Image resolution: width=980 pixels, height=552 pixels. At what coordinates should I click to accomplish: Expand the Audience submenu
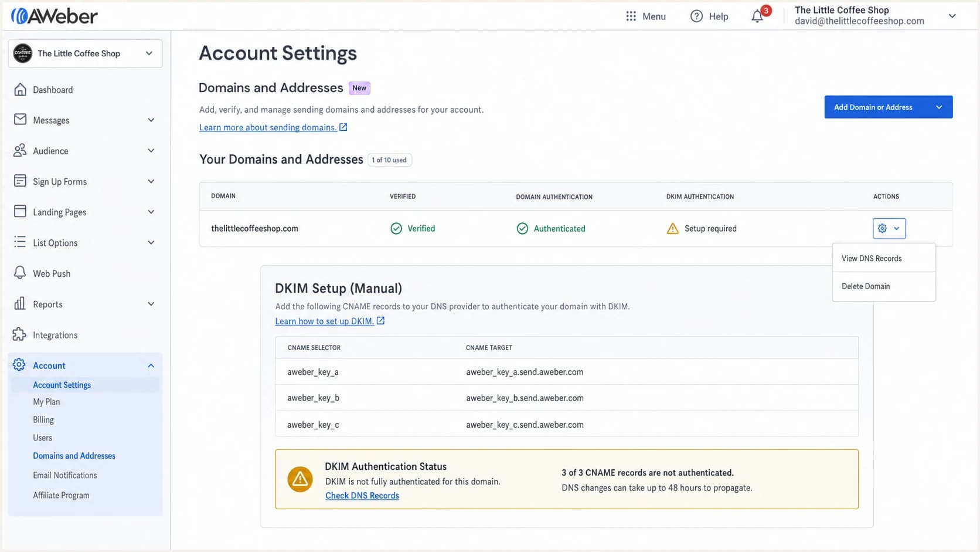[x=151, y=151]
